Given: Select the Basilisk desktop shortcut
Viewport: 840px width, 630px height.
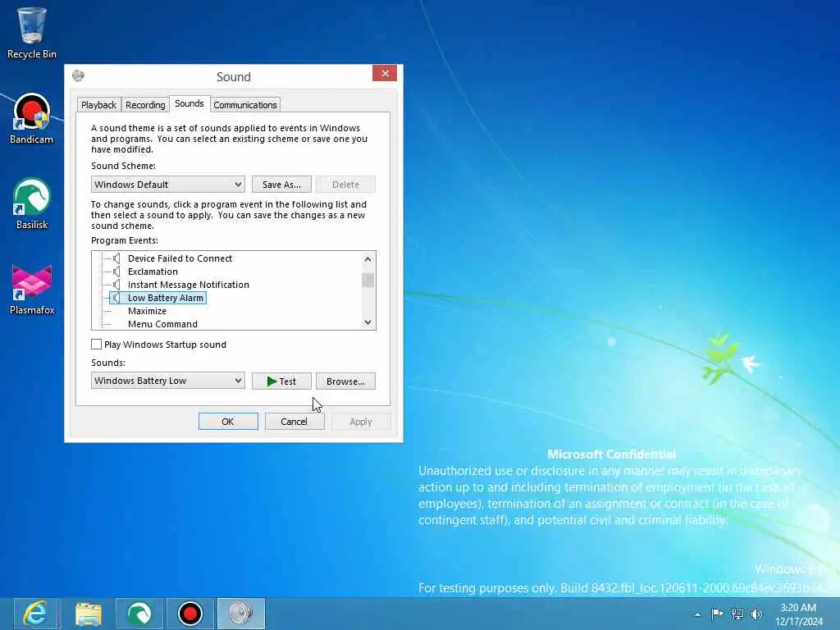Looking at the screenshot, I should pyautogui.click(x=32, y=203).
